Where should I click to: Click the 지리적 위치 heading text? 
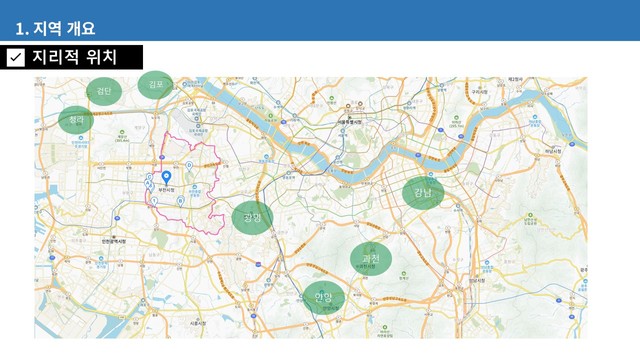[x=74, y=57]
